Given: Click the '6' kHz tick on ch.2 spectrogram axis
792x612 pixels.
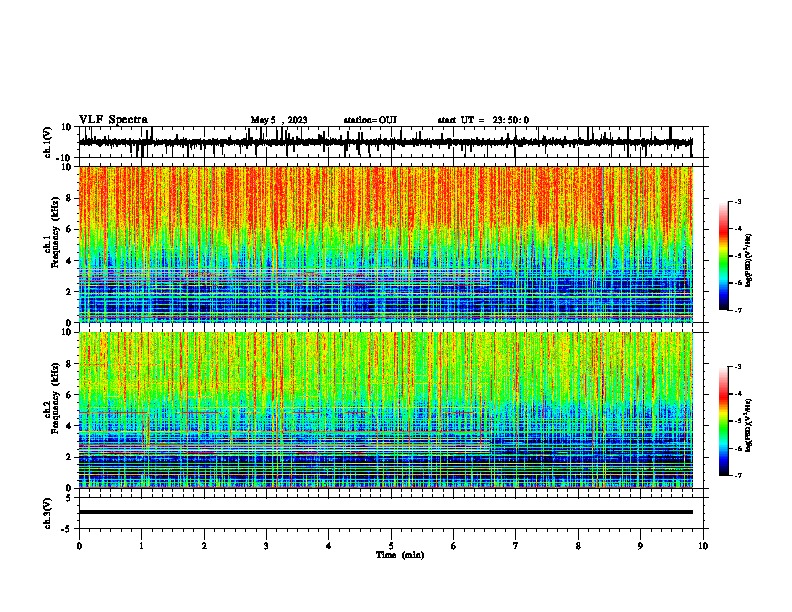Looking at the screenshot, I should tap(69, 395).
